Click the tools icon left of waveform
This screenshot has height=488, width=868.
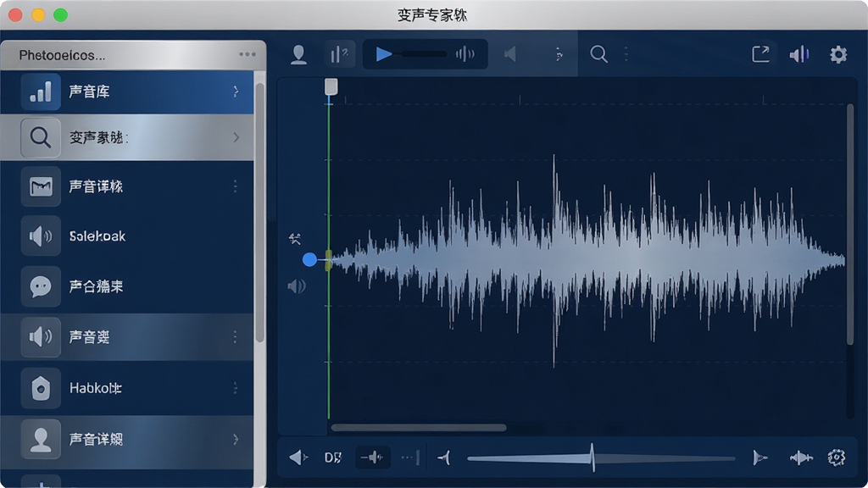click(295, 239)
